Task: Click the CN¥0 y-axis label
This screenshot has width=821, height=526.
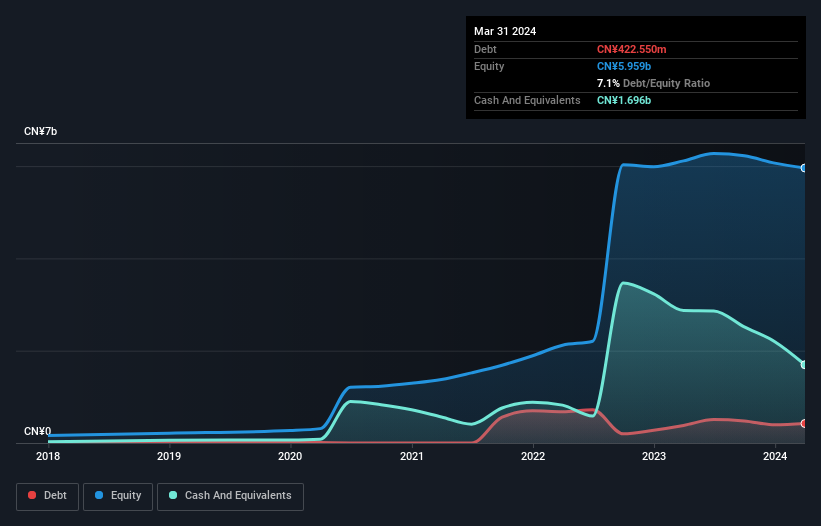Action: click(x=37, y=431)
